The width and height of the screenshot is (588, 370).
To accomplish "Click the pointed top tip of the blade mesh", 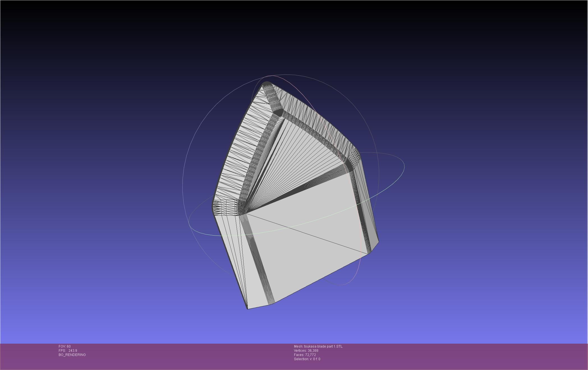I will point(266,83).
